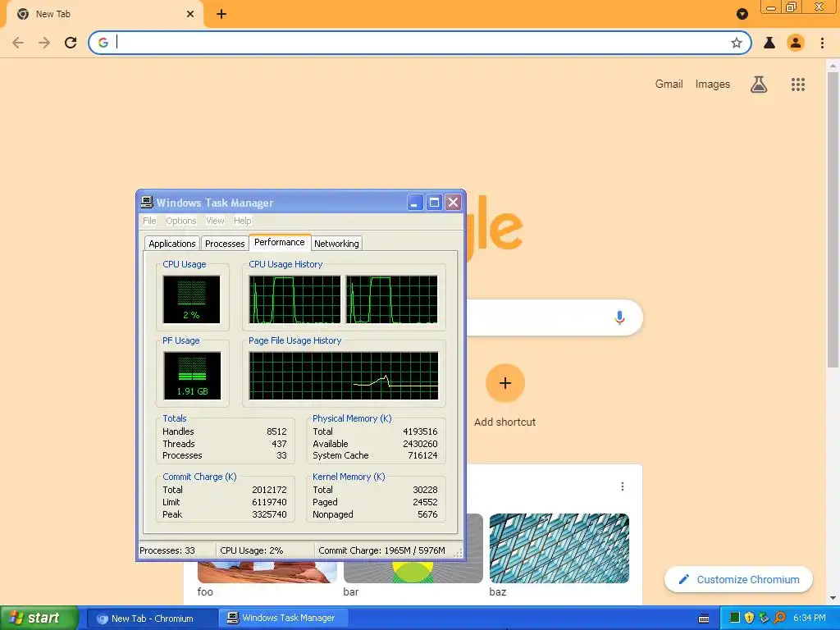Click the baz thumbnail image

(x=559, y=548)
